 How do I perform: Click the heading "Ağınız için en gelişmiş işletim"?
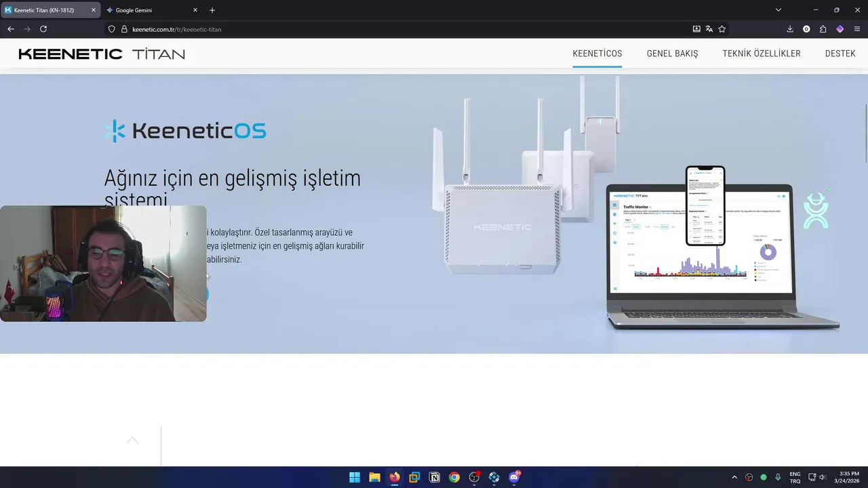point(233,178)
